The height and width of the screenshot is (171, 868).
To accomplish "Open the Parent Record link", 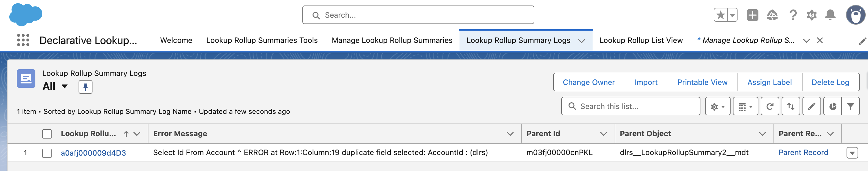I will [803, 152].
